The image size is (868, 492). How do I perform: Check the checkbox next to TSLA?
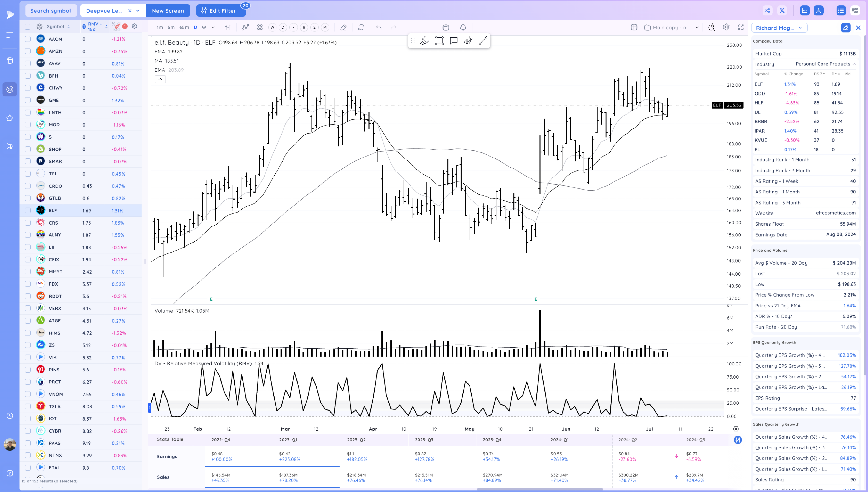pyautogui.click(x=28, y=406)
